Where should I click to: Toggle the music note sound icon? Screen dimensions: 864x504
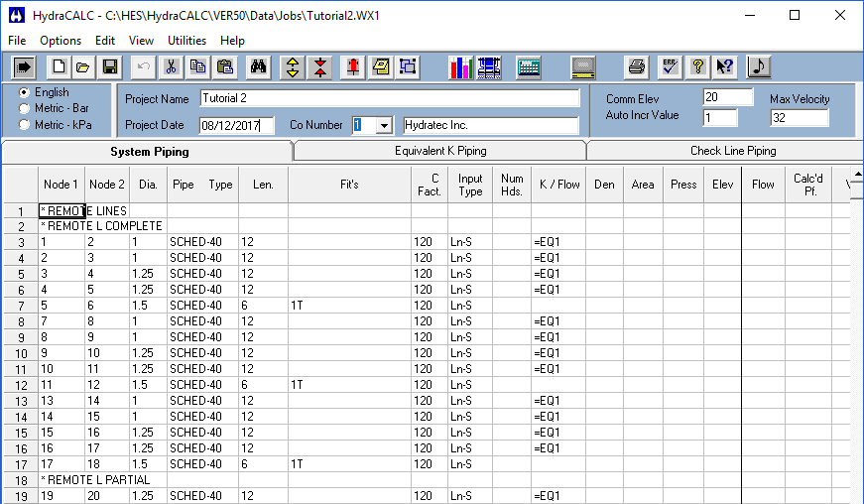(759, 67)
